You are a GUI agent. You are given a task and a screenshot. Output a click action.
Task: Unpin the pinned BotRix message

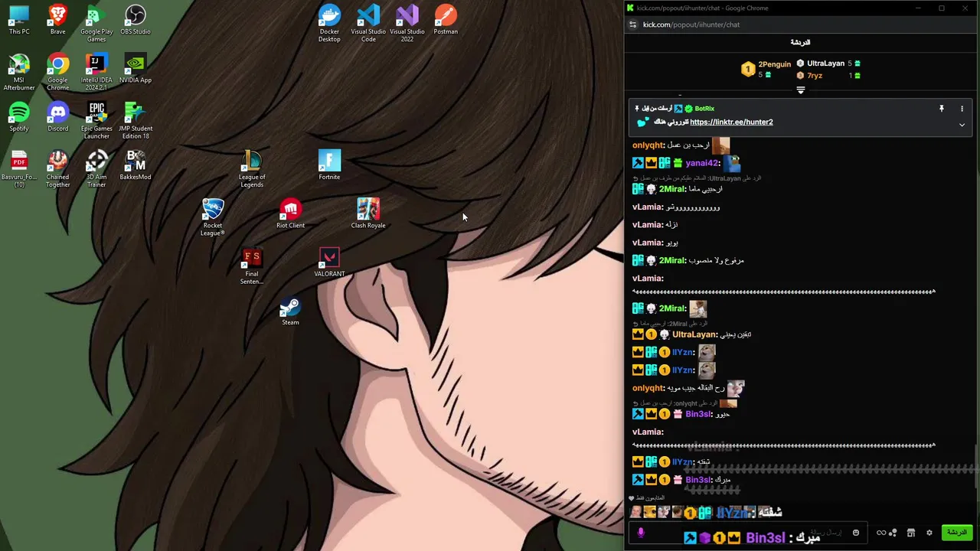pos(942,109)
